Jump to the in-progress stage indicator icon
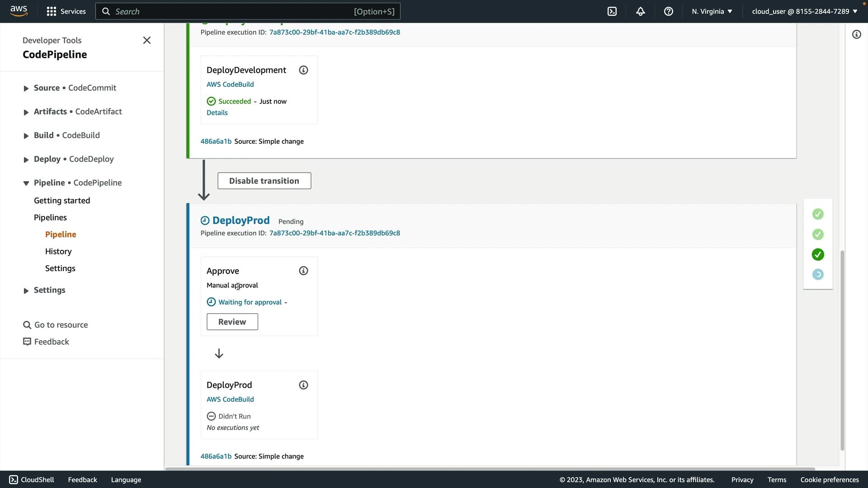The height and width of the screenshot is (488, 868). pos(817,274)
